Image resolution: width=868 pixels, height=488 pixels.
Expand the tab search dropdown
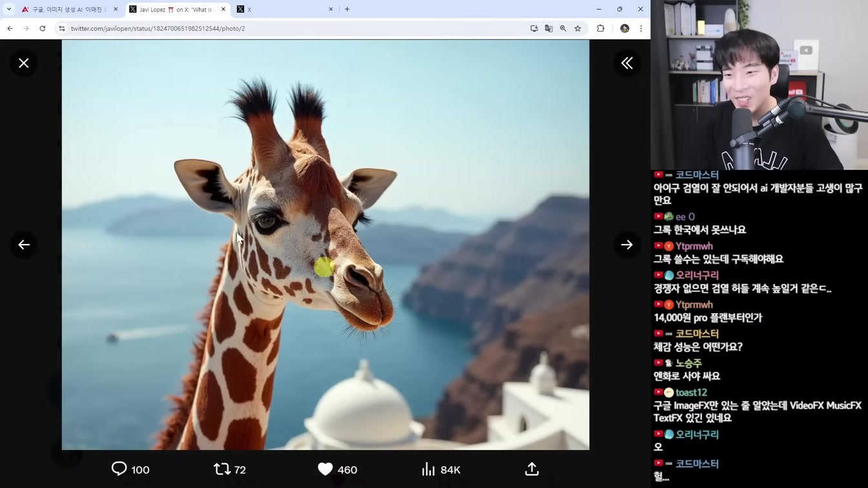click(9, 10)
